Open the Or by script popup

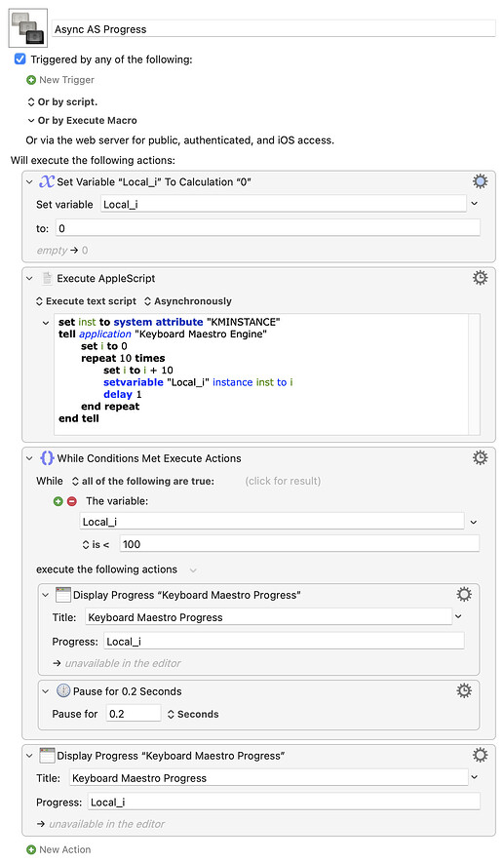62,101
